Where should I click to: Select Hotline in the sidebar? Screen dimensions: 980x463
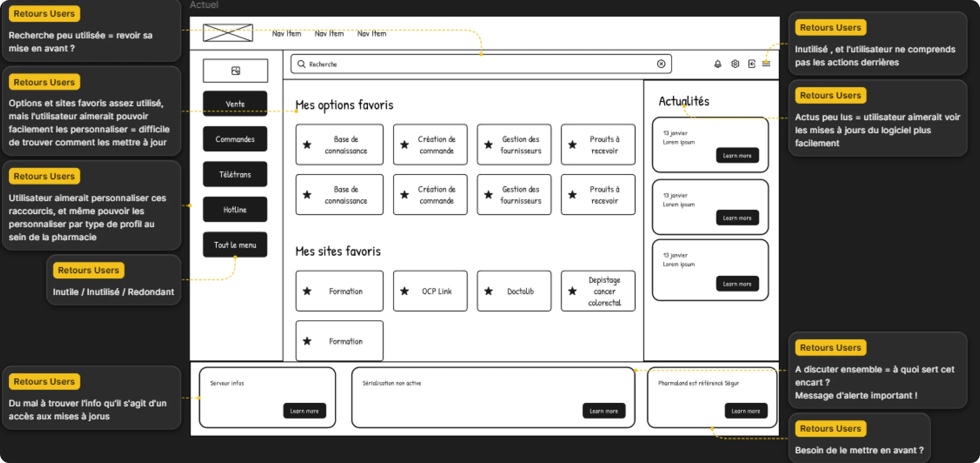235,209
